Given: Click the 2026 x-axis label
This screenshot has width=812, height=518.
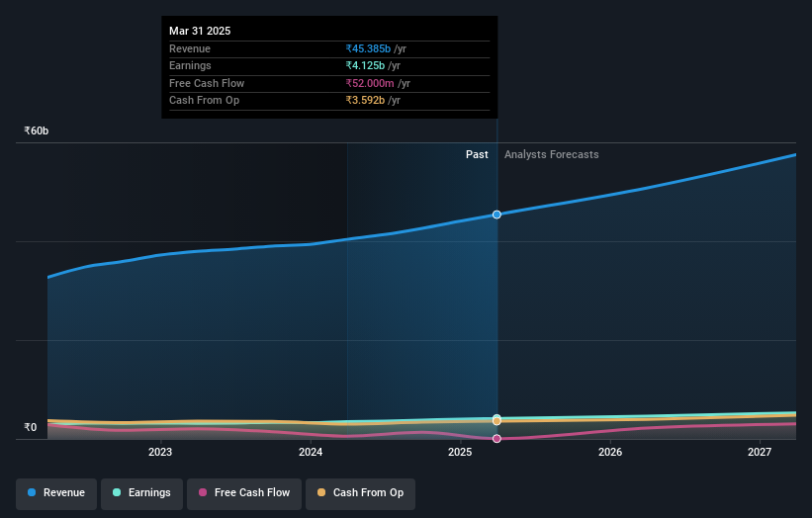Looking at the screenshot, I should coord(610,452).
